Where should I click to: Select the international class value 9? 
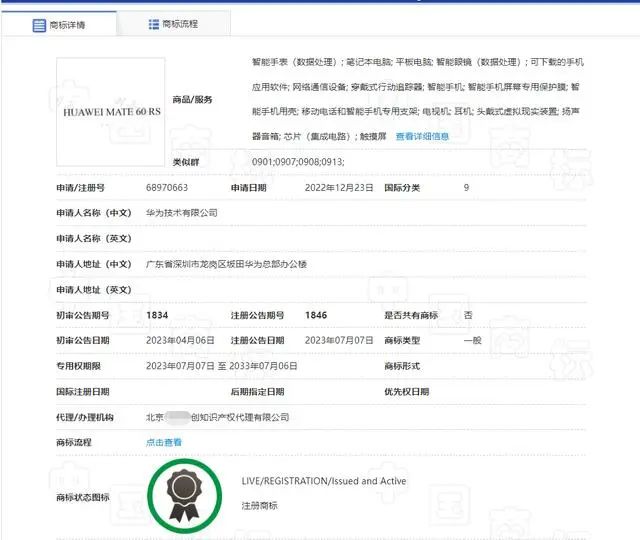point(466,188)
